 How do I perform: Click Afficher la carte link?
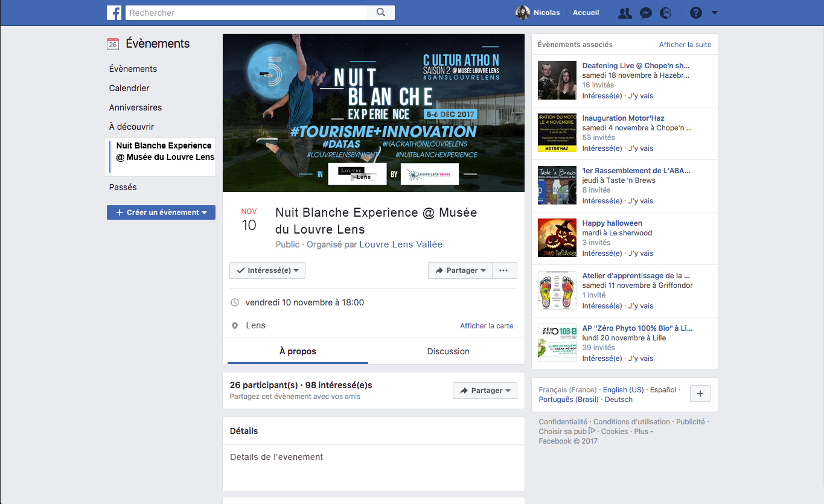coord(487,326)
